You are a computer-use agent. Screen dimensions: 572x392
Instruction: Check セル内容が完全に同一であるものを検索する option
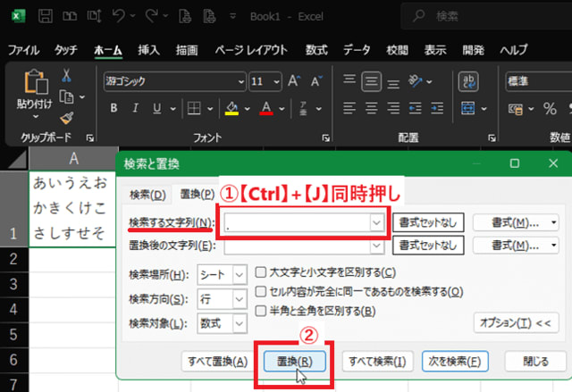(261, 291)
